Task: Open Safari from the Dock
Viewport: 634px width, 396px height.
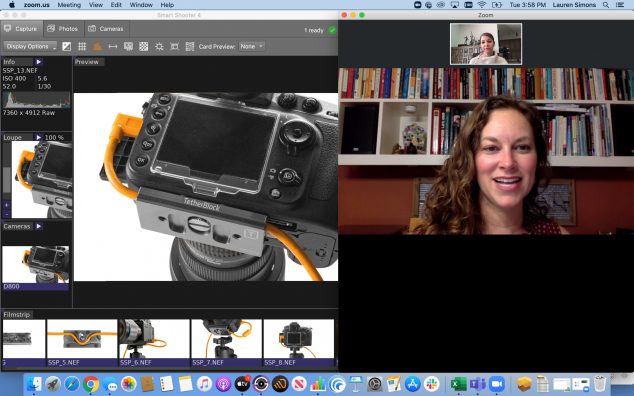Action: (x=72, y=383)
